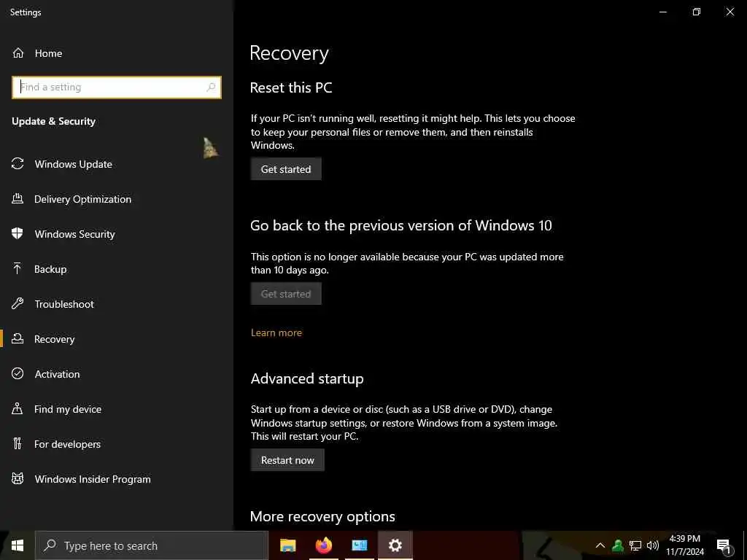Click 'Go back to the previous version' heading

(401, 225)
